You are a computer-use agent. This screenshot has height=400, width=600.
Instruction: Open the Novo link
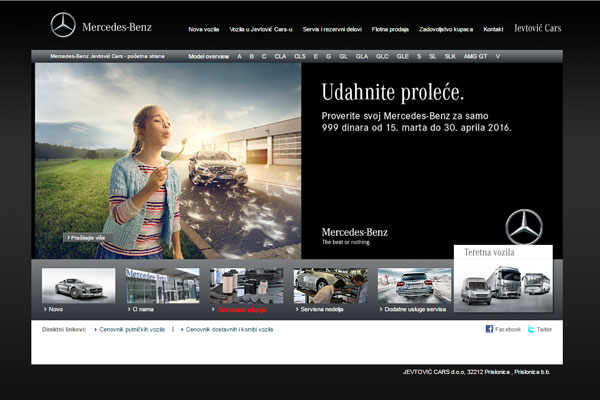tap(55, 309)
